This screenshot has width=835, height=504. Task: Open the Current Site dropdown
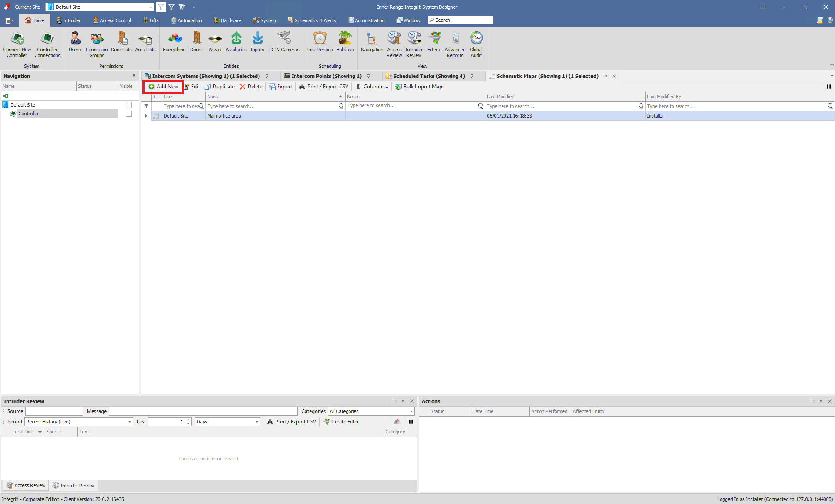151,7
